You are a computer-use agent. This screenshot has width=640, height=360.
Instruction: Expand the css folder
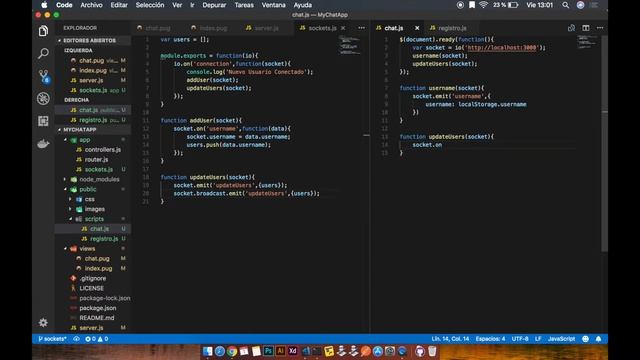pyautogui.click(x=71, y=199)
